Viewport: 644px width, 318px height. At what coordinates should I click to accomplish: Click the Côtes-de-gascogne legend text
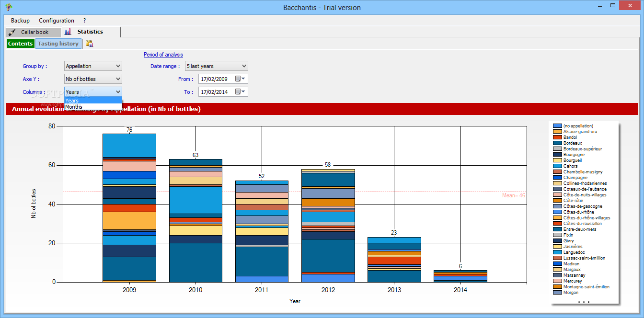583,206
